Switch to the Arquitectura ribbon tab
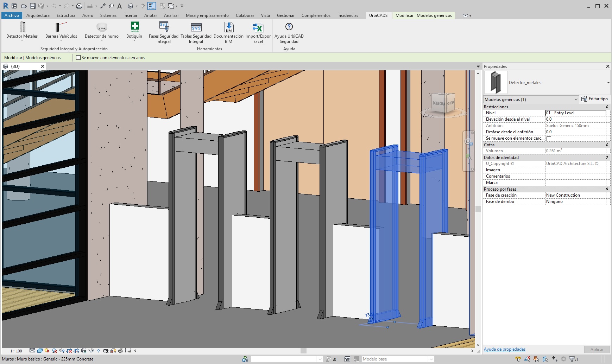 coord(38,15)
